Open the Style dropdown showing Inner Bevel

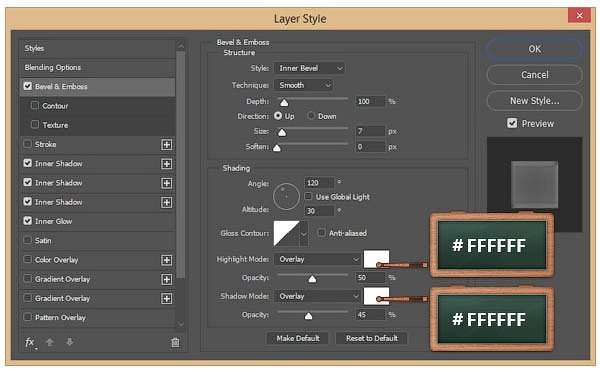[309, 68]
